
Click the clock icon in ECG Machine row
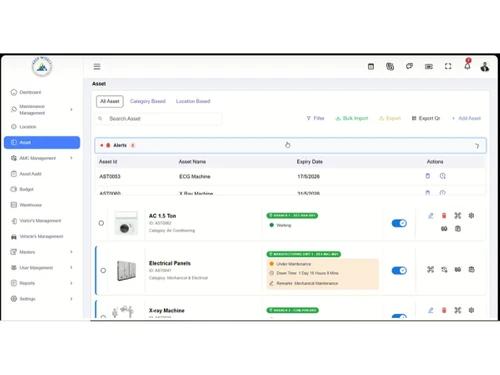point(442,176)
